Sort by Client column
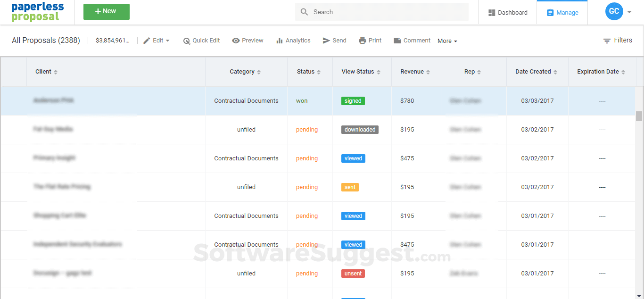Viewport: 644px width, 299px height. click(x=46, y=72)
